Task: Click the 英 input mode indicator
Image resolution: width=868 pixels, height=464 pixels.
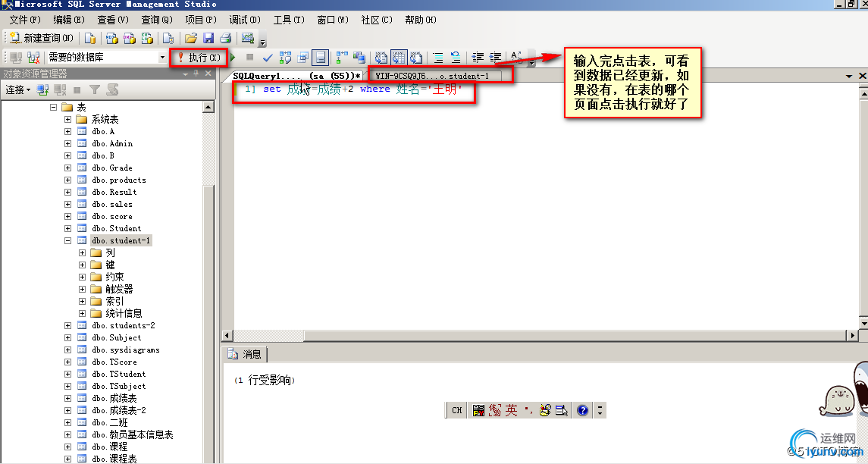Action: tap(510, 410)
